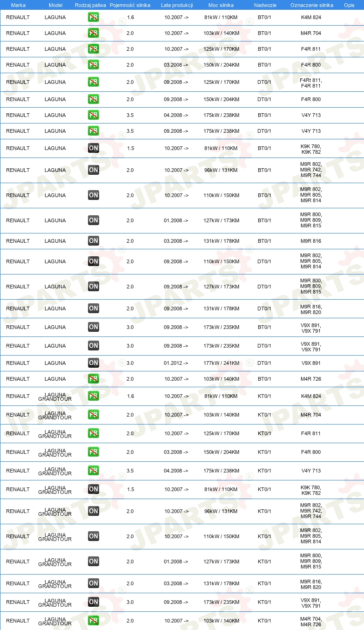Click ON icon in Laguna BT0/1 96kW / 131KM row
Viewport: 364px width, 630px height.
94,170
